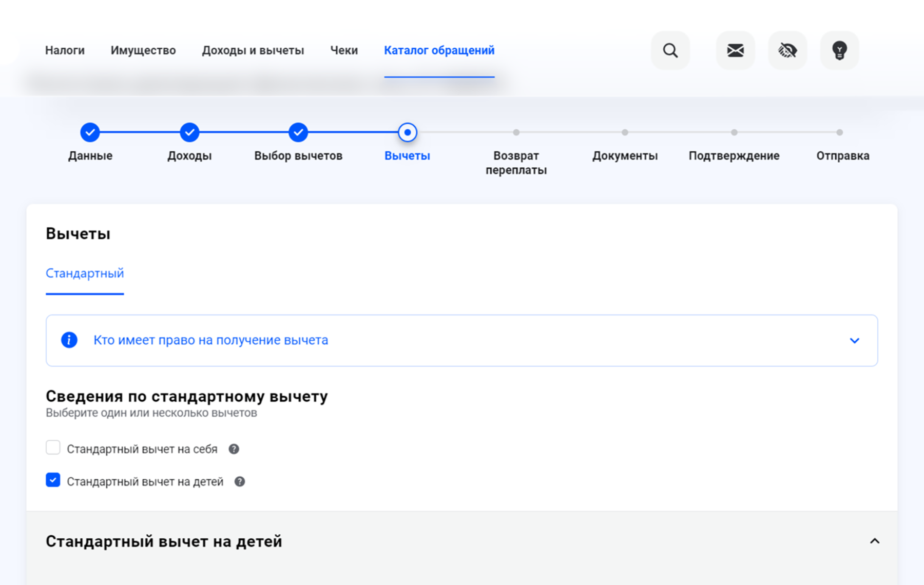The width and height of the screenshot is (924, 585).
Task: Jump to "Возврат переплаты" step dot
Action: 516,132
